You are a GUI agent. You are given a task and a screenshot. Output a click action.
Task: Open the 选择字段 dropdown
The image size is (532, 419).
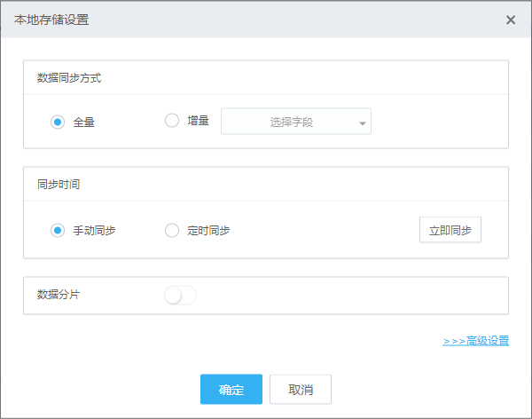[x=296, y=122]
